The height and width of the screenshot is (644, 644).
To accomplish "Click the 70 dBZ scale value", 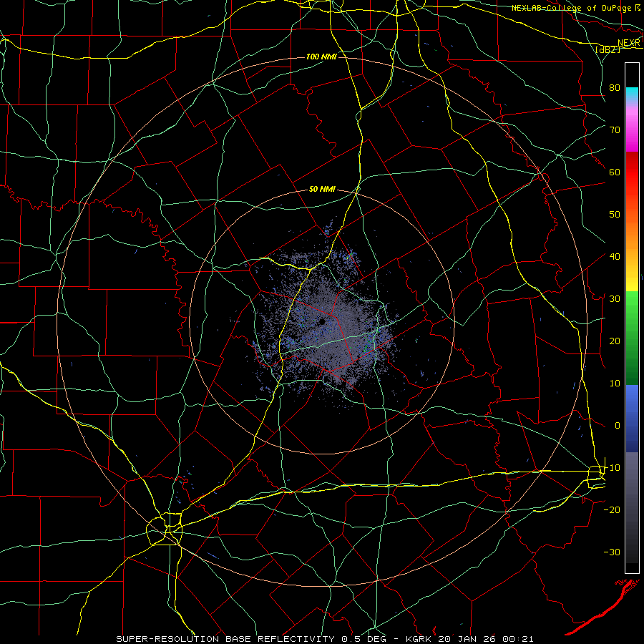I will 615,130.
